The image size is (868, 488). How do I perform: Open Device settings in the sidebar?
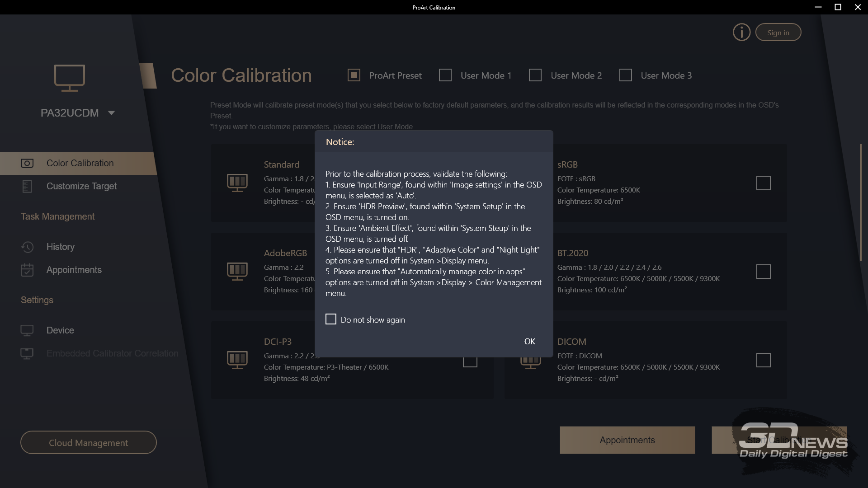pos(60,330)
